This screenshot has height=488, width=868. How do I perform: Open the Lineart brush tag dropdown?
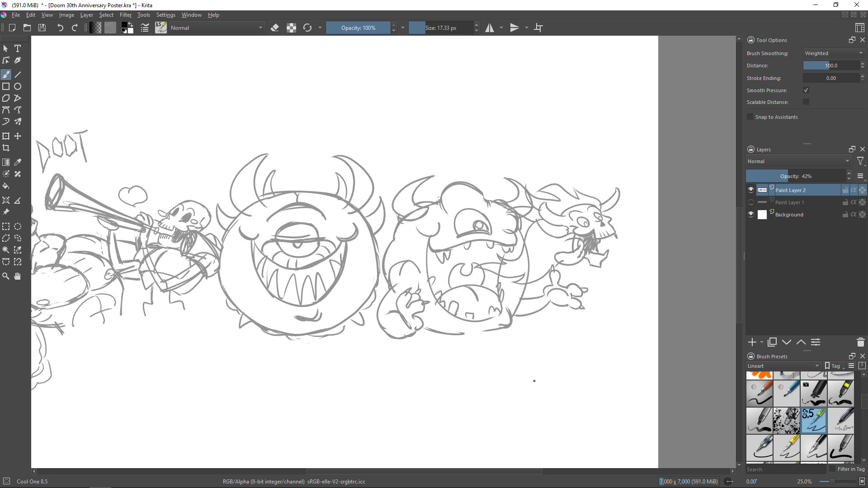(x=783, y=366)
